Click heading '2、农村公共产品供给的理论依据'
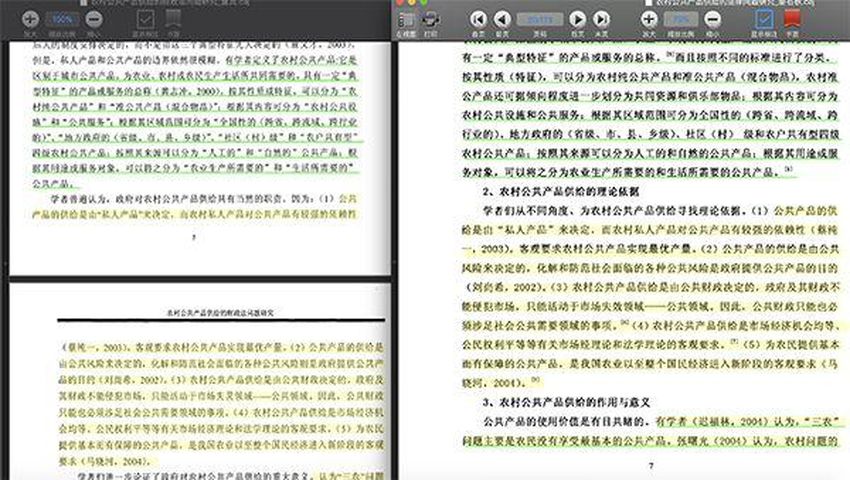850x480 pixels. pos(561,191)
